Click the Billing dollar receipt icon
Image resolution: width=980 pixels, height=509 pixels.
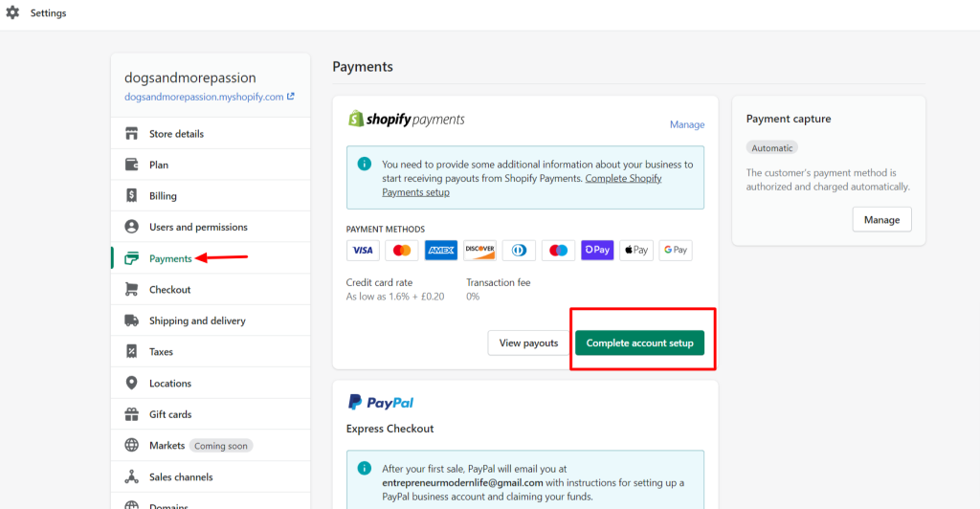tap(131, 195)
